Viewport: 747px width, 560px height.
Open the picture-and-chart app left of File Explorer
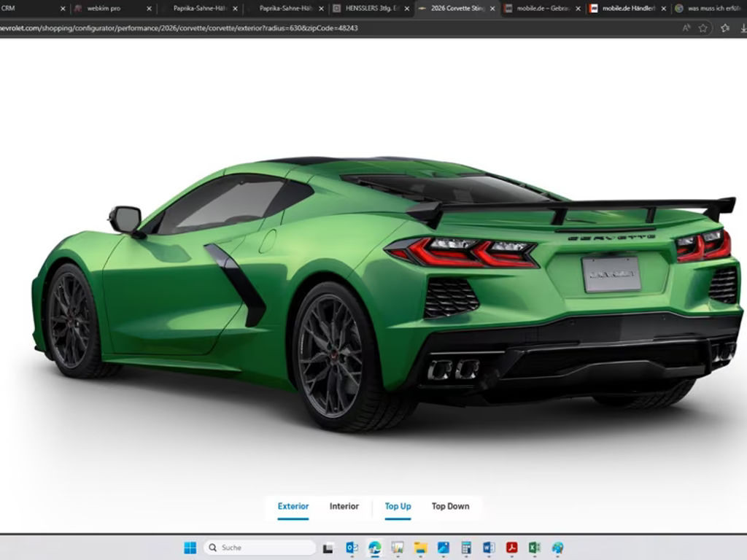click(398, 548)
